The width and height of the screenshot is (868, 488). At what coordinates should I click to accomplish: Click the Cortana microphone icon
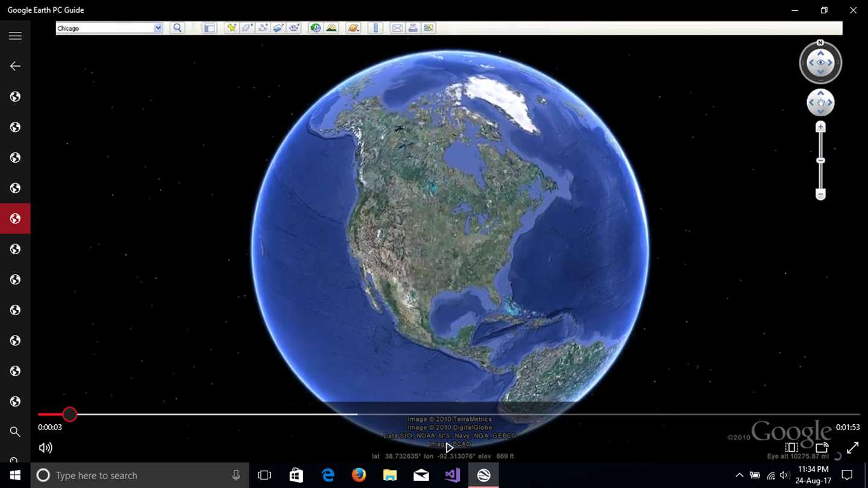click(236, 475)
